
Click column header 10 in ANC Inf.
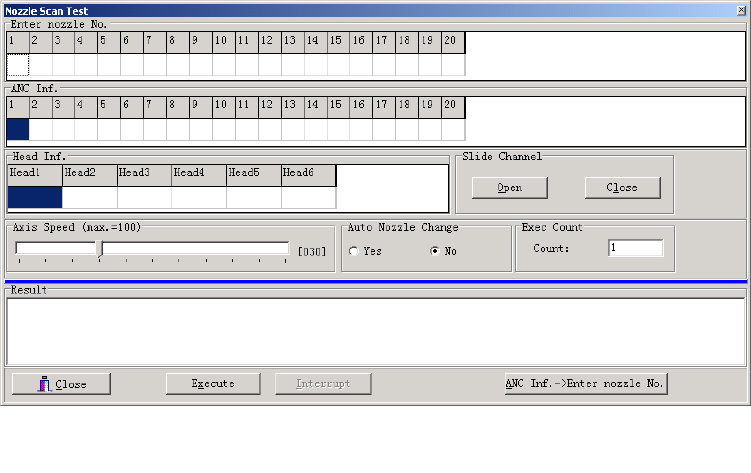[224, 107]
